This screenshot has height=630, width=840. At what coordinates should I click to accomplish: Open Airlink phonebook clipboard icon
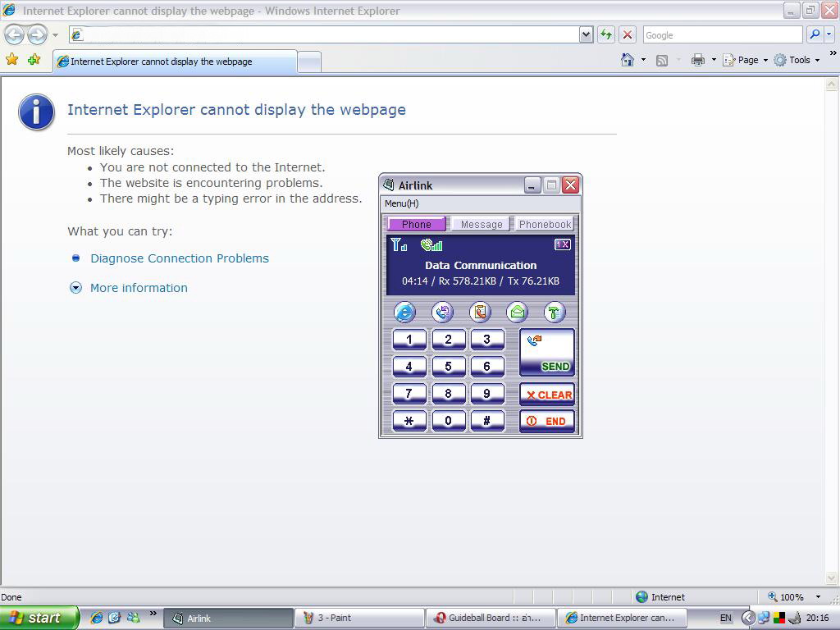point(480,312)
